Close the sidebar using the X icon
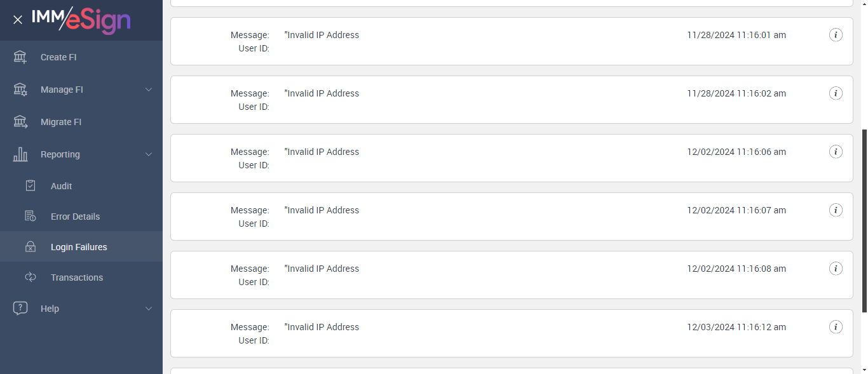This screenshot has height=374, width=868. coord(18,20)
